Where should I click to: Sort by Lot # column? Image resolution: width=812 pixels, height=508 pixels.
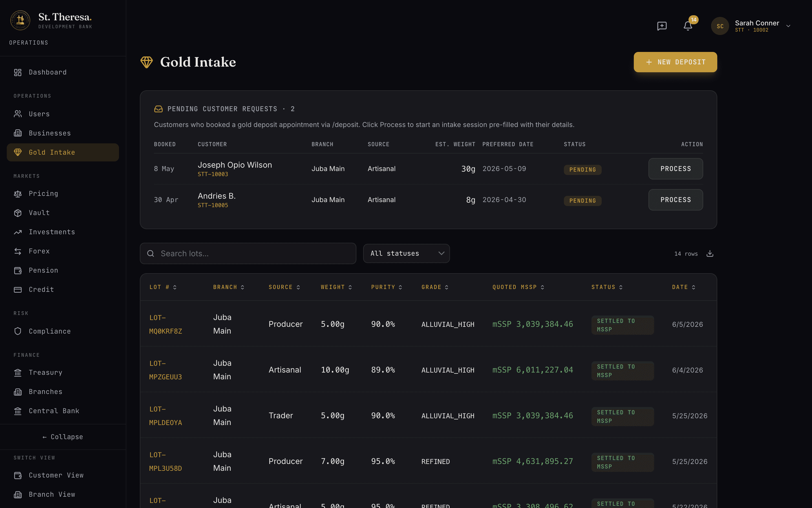[x=163, y=287]
